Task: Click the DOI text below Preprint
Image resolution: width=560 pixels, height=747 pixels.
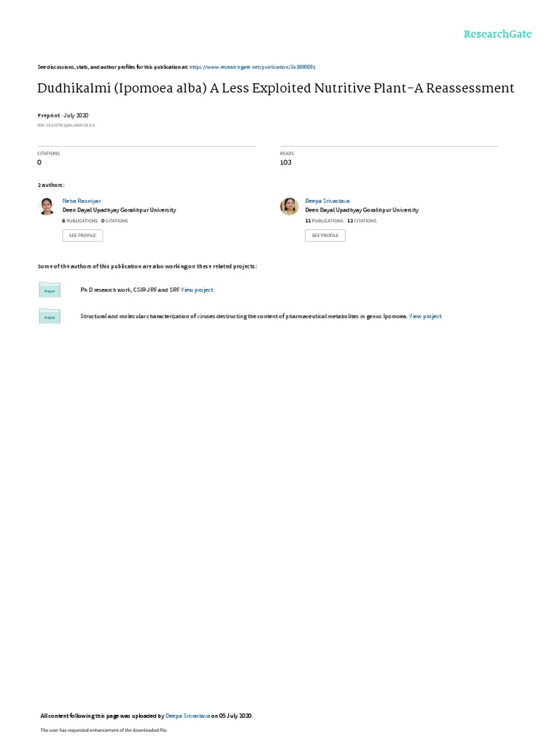Action: [x=66, y=125]
